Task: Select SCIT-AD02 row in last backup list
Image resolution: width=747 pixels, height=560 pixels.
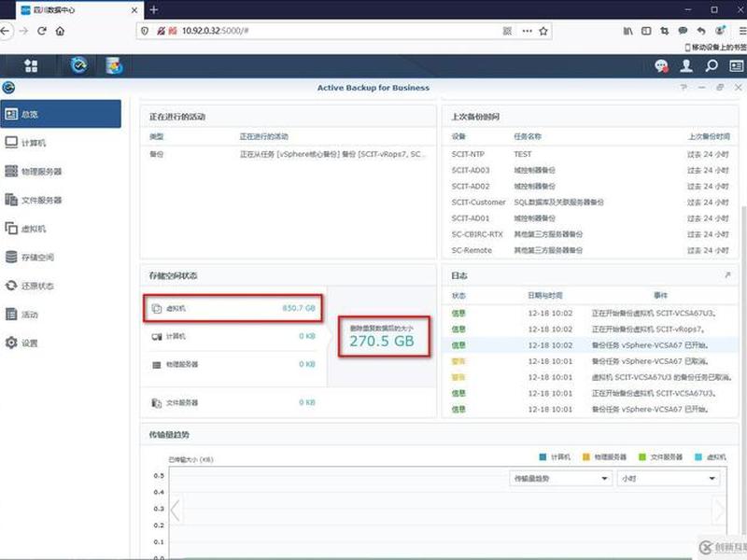Action: coord(590,186)
